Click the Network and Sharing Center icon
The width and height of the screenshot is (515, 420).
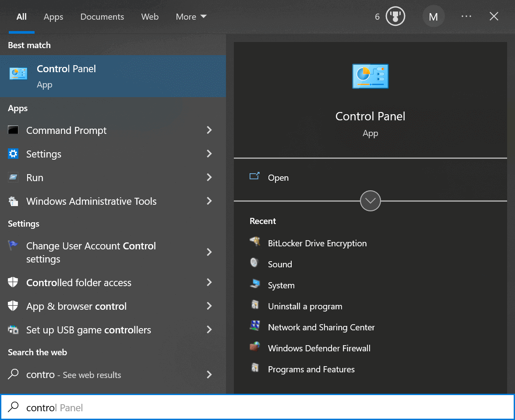click(255, 326)
